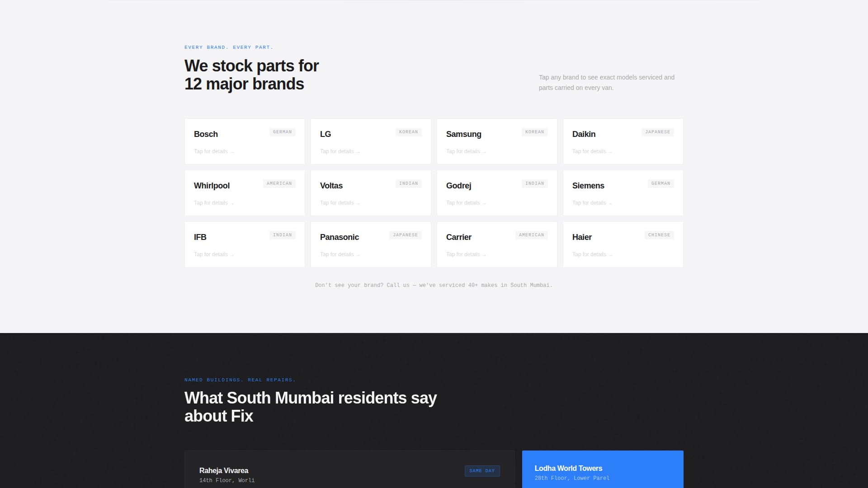Open the Lodha World Towers blue card

pyautogui.click(x=603, y=469)
